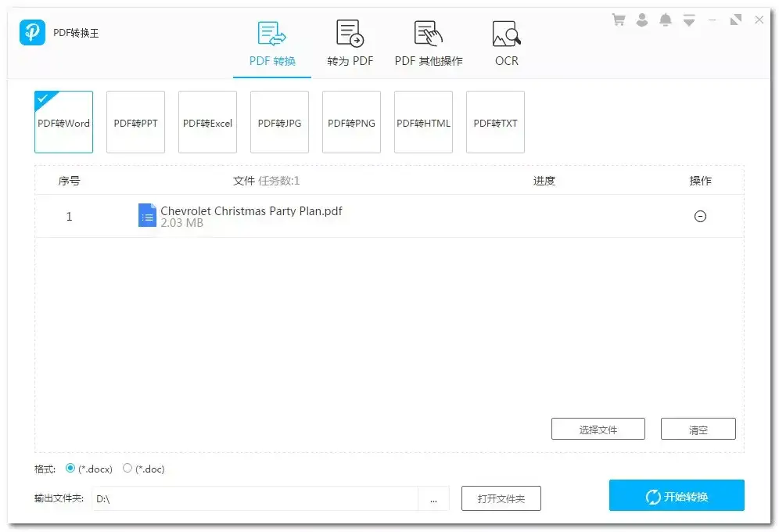Check notifications via the bell icon
The image size is (779, 532).
coord(666,20)
